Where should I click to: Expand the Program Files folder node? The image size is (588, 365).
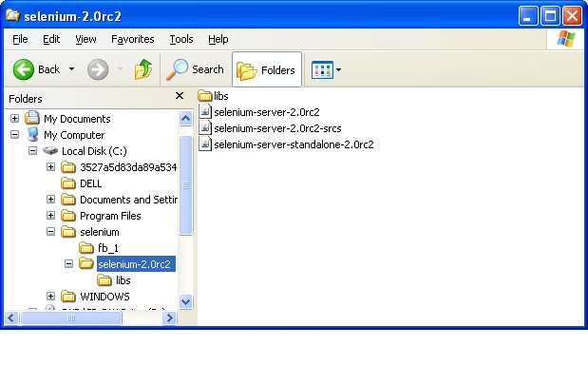pyautogui.click(x=50, y=216)
